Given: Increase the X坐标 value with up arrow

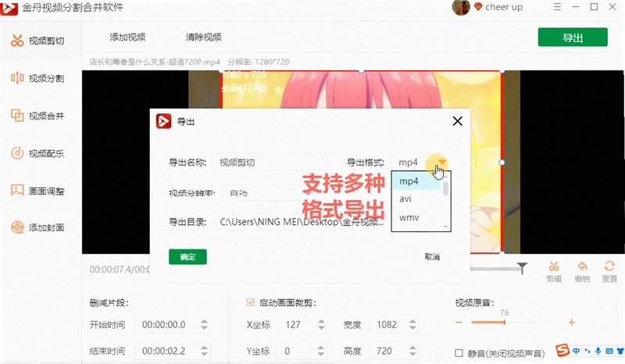Looking at the screenshot, I should [x=321, y=321].
